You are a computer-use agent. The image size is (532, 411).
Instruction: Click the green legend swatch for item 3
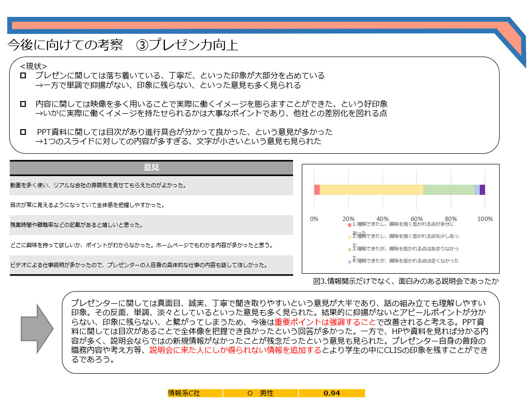(x=350, y=250)
